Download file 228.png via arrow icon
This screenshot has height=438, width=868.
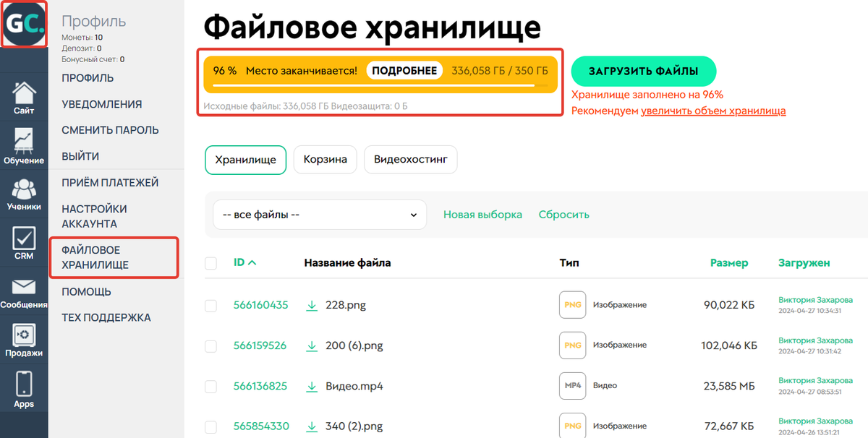click(x=312, y=305)
